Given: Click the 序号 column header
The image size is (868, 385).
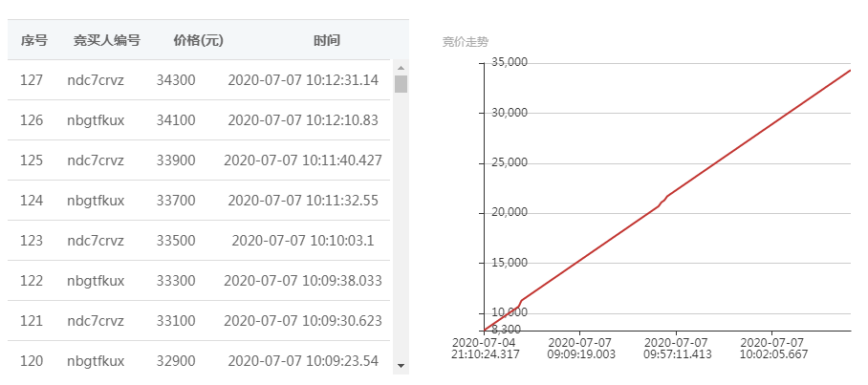Looking at the screenshot, I should [x=33, y=40].
